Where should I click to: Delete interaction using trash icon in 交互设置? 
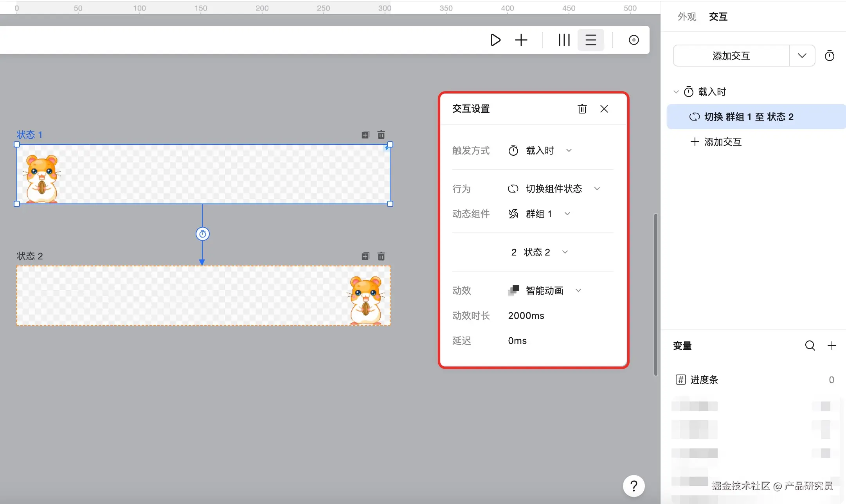coord(582,109)
